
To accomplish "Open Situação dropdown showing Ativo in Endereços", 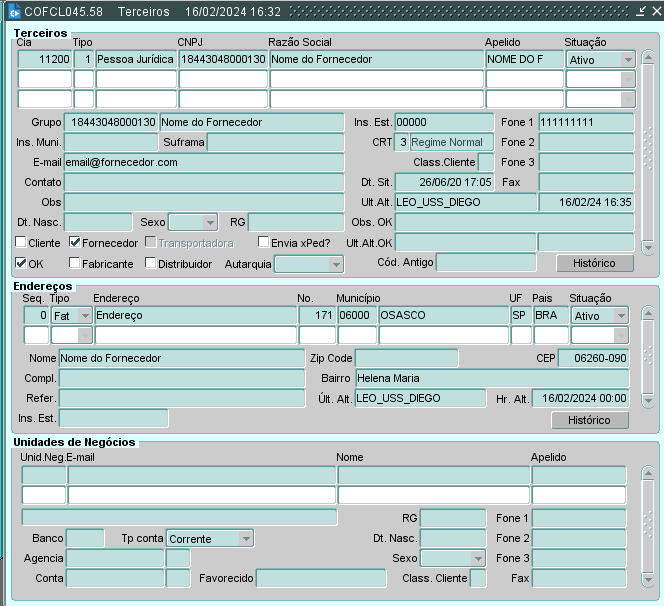I will coord(622,315).
